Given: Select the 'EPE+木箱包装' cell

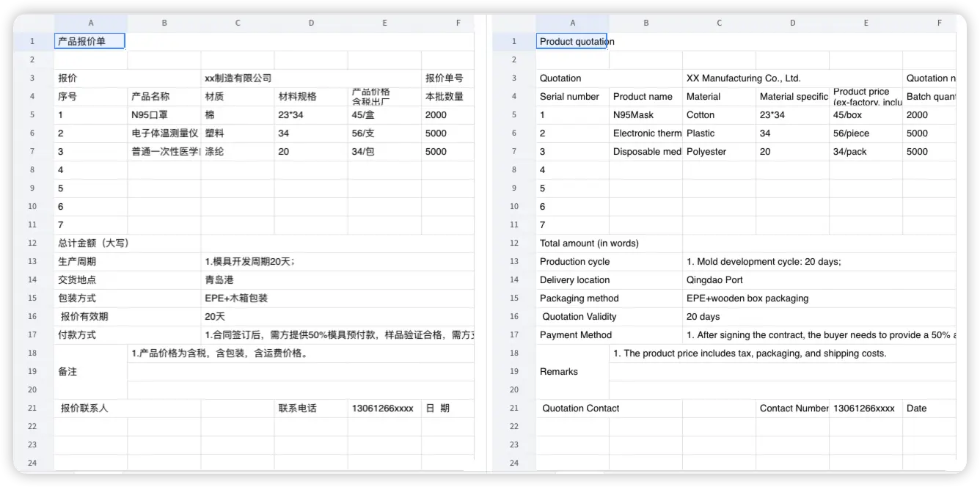Looking at the screenshot, I should click(337, 298).
